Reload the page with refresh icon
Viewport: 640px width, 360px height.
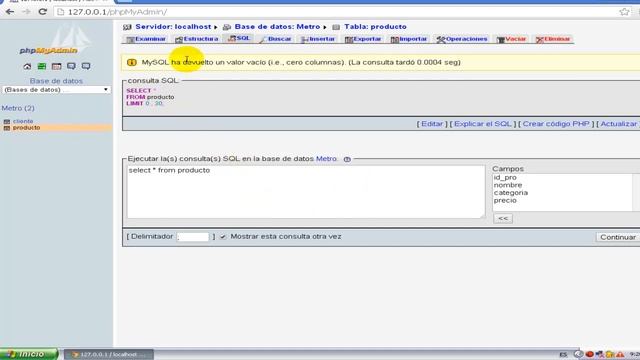(x=42, y=12)
